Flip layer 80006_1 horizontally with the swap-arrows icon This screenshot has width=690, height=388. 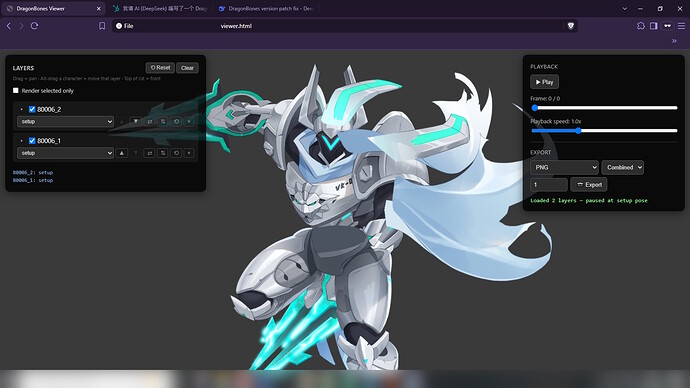[x=149, y=153]
